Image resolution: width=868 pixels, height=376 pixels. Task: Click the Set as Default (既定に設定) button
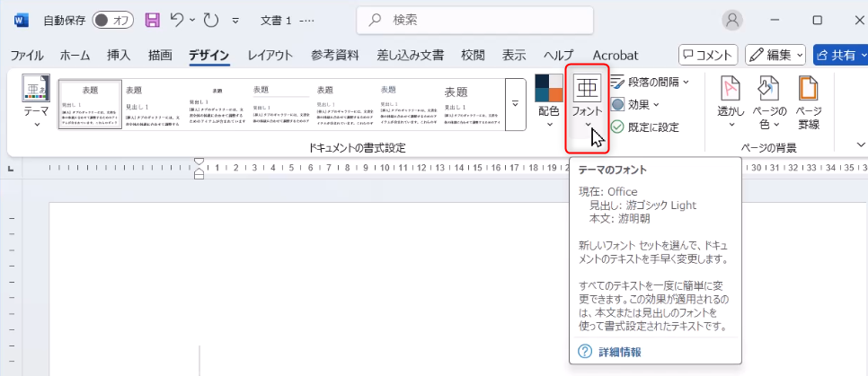(x=645, y=127)
